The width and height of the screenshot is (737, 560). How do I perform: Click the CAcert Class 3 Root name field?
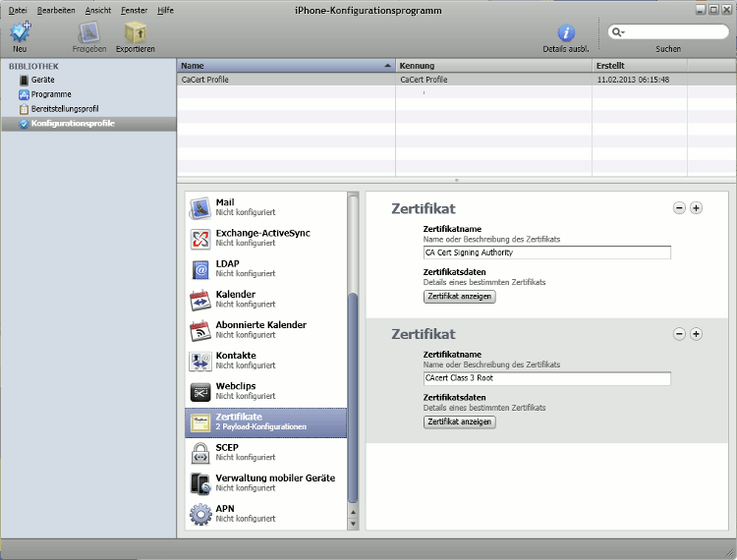tap(546, 378)
